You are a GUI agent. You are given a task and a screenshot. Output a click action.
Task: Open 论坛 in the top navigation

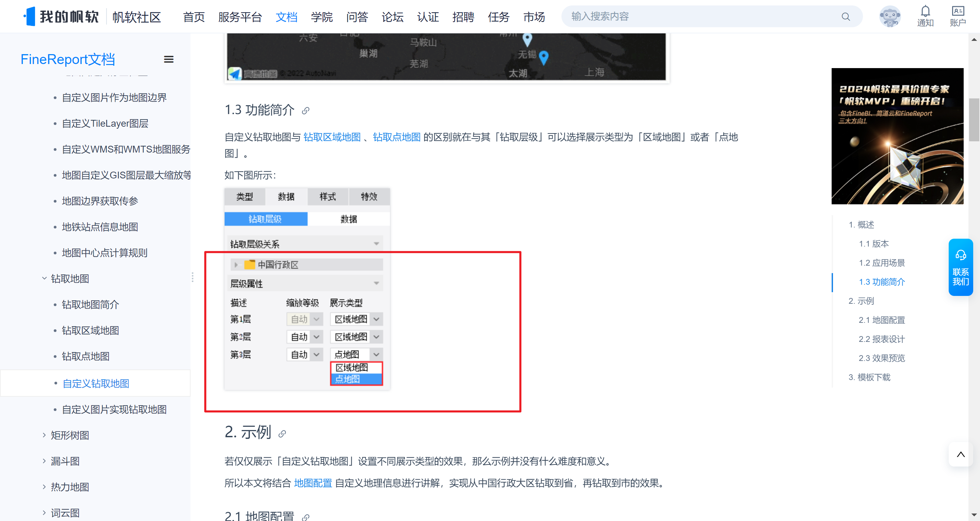coord(393,17)
